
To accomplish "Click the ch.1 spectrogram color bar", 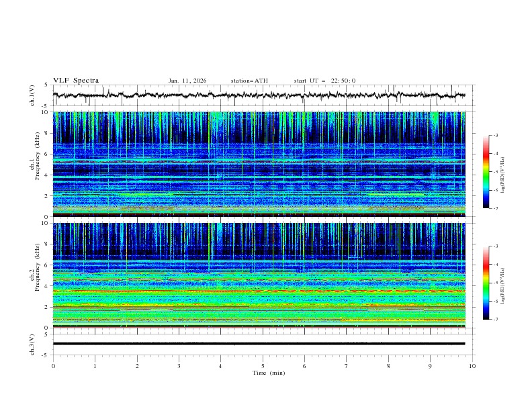I will tap(486, 172).
